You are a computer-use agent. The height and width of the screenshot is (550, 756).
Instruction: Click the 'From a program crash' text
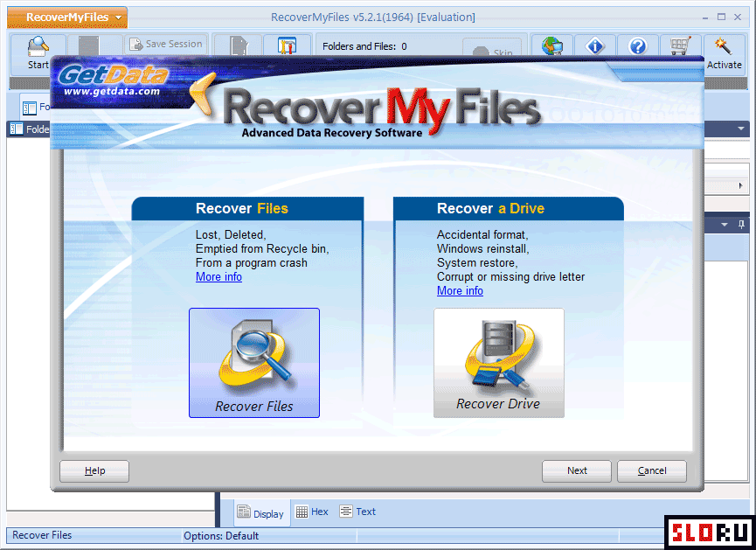pos(251,263)
